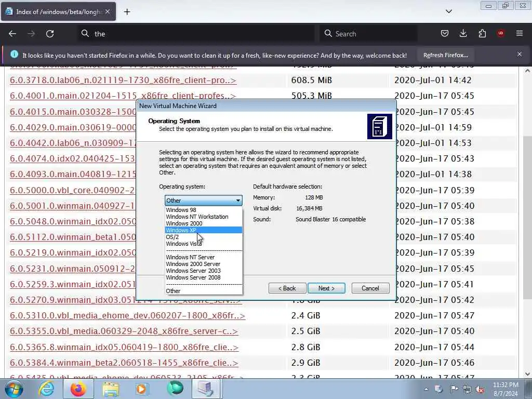
Task: Choose Other at bottom of list
Action: tap(204, 291)
